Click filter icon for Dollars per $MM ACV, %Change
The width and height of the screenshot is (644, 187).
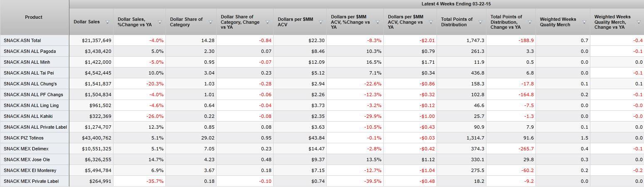click(x=378, y=22)
